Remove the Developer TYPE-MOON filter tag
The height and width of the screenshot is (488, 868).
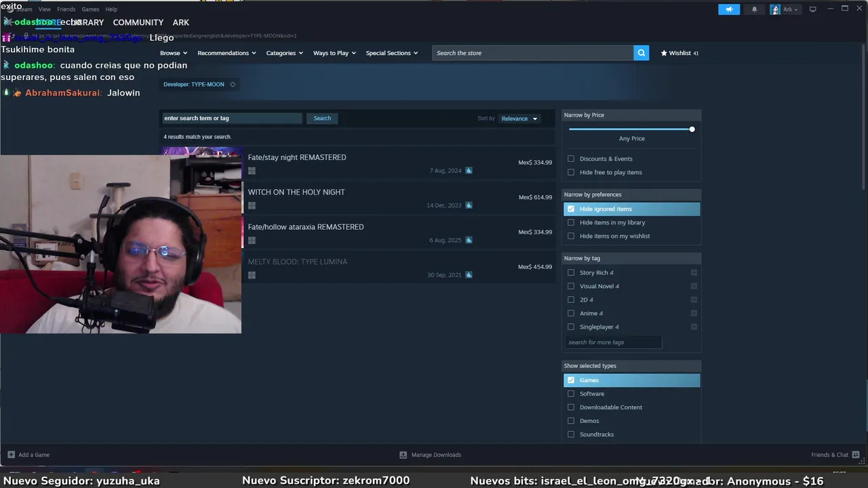pos(233,85)
